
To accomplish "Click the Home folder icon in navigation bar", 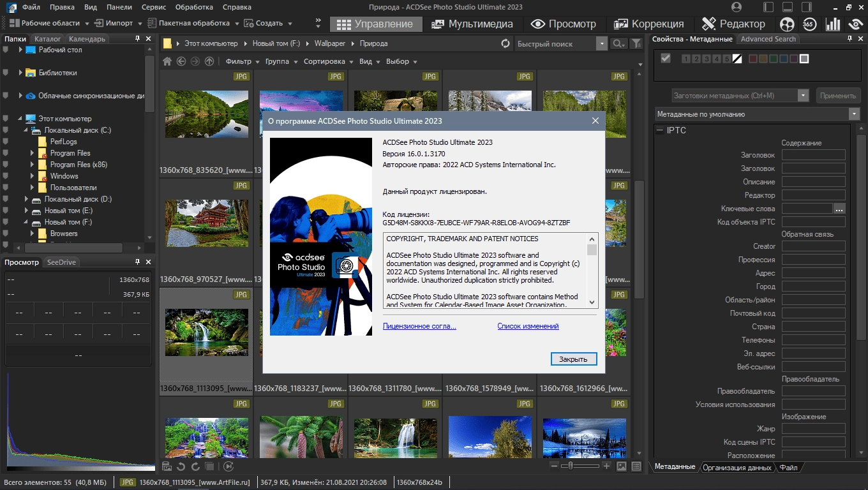I will click(167, 61).
